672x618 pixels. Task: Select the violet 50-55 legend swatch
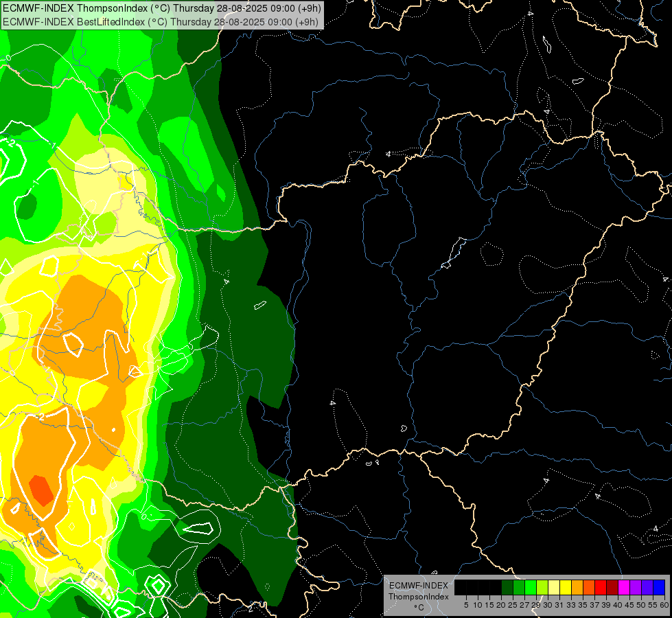(x=647, y=587)
